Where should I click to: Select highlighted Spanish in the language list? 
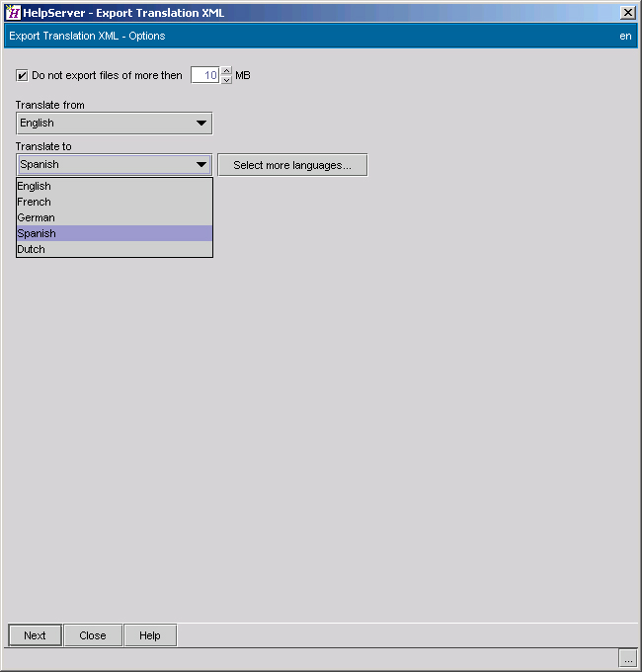(115, 233)
